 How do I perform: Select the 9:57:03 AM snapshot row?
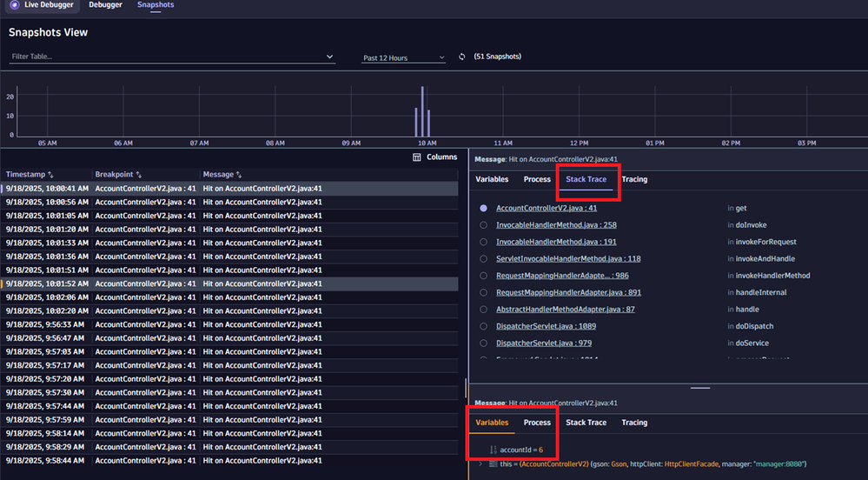229,352
